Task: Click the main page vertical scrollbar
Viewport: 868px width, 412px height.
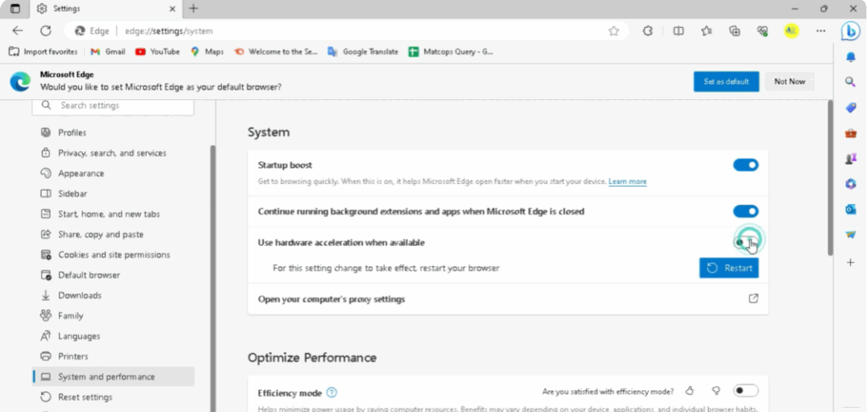Action: coord(830,178)
